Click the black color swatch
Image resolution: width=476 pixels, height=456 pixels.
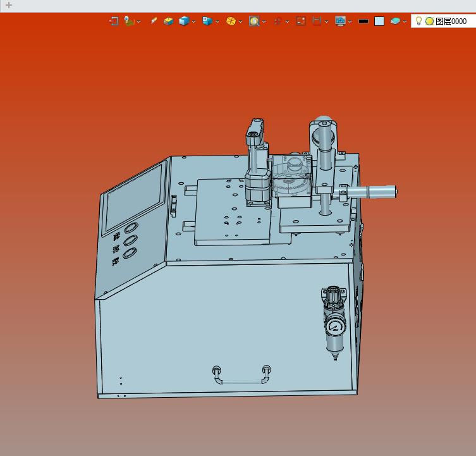pyautogui.click(x=363, y=22)
